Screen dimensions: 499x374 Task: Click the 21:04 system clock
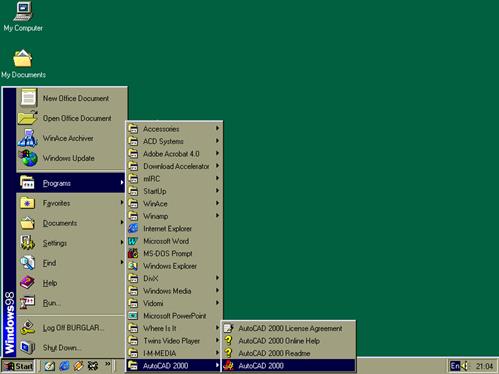click(484, 366)
